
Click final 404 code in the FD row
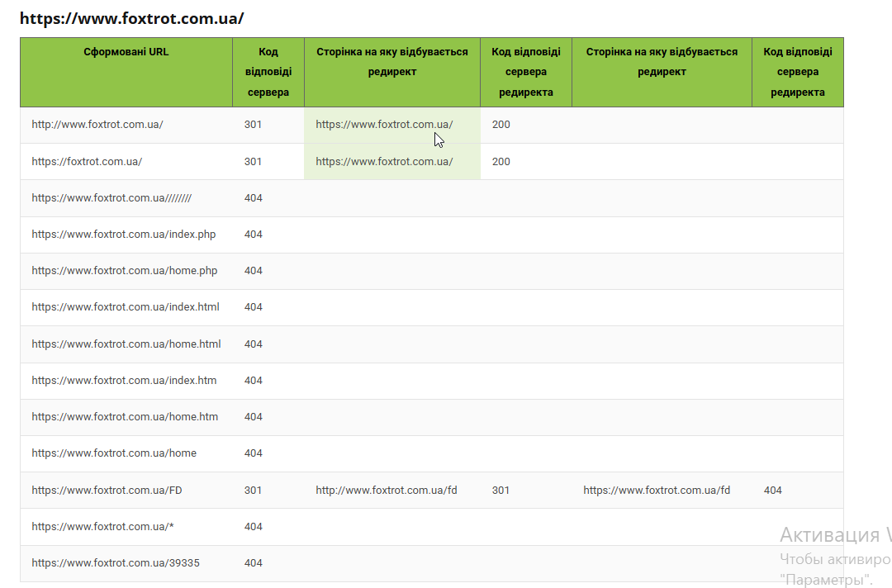(772, 491)
